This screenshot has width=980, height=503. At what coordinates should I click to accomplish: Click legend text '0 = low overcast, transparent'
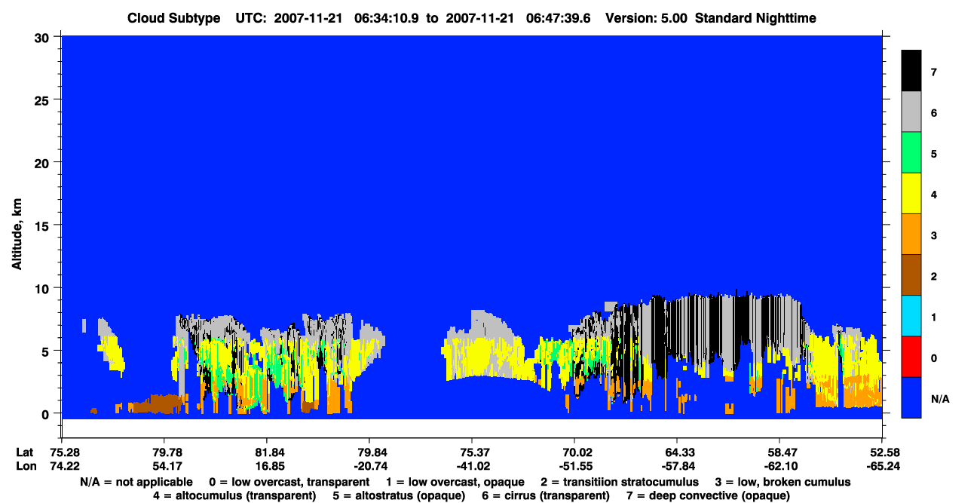pyautogui.click(x=288, y=482)
